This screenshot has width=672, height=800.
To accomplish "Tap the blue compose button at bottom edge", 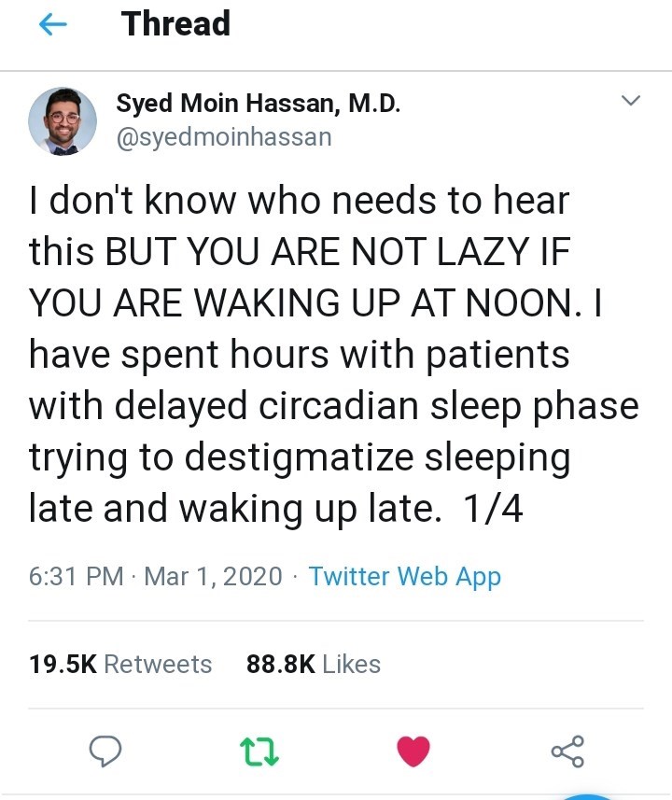I will (x=586, y=795).
